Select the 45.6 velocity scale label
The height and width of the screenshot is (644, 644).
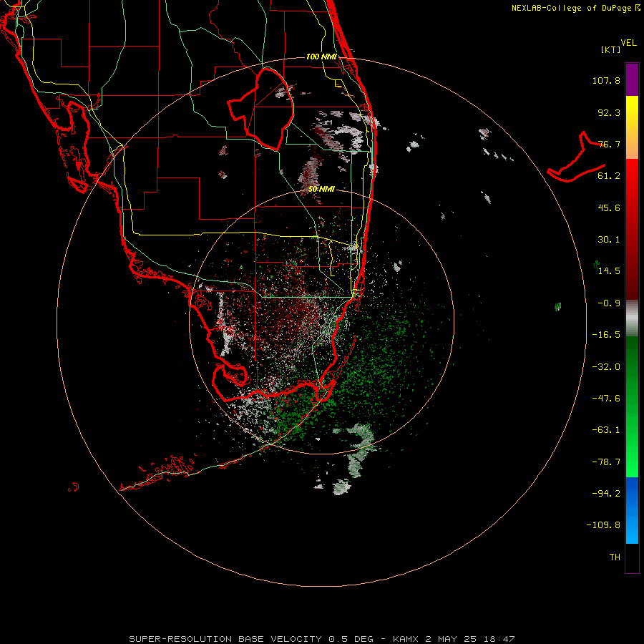pyautogui.click(x=609, y=208)
